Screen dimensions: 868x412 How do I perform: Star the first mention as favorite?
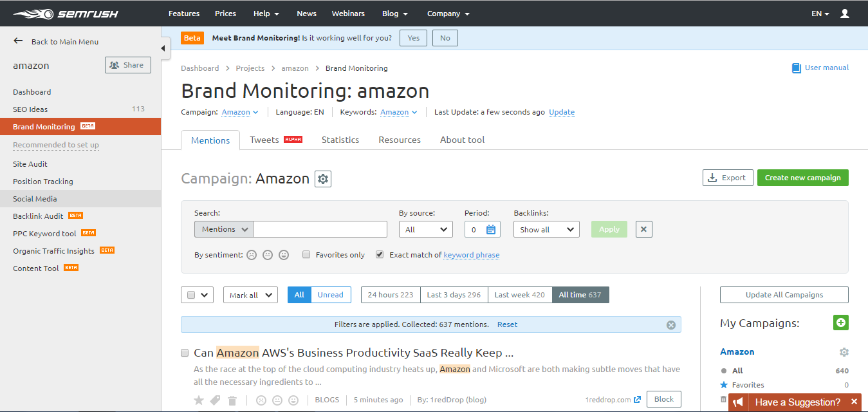pos(199,400)
